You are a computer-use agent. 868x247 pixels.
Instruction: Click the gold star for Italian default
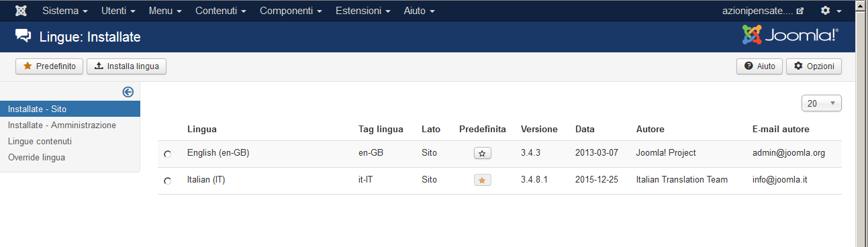point(483,180)
